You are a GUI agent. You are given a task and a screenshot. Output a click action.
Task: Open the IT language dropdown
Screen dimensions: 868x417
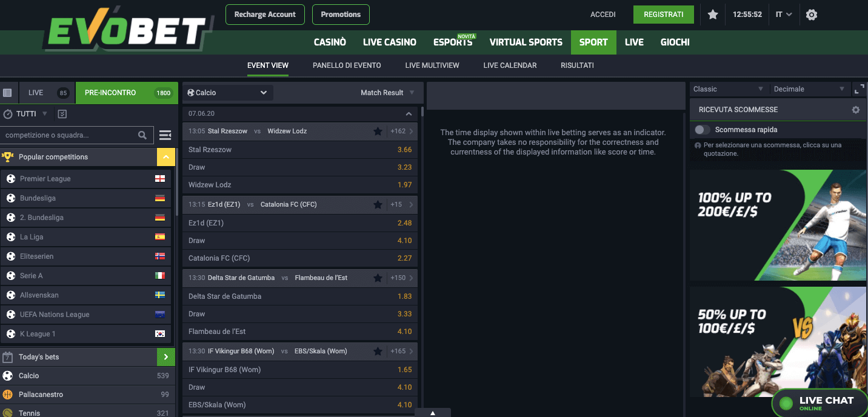[x=784, y=15]
